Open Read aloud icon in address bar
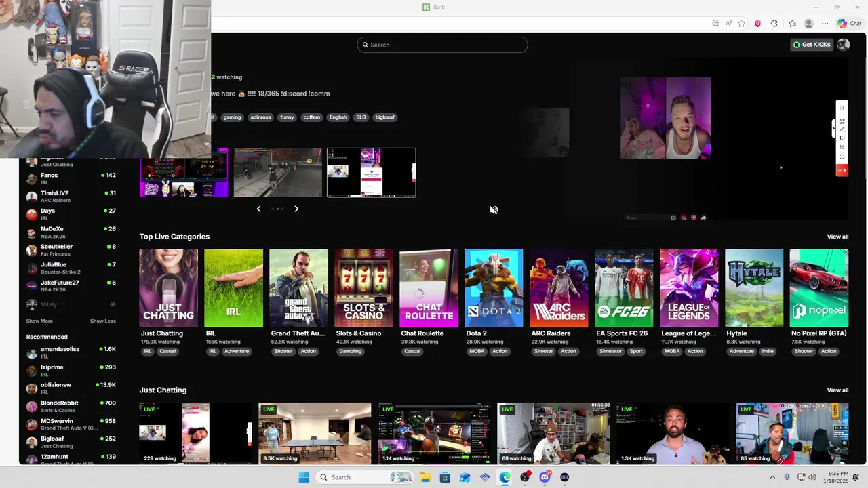 pyautogui.click(x=728, y=24)
